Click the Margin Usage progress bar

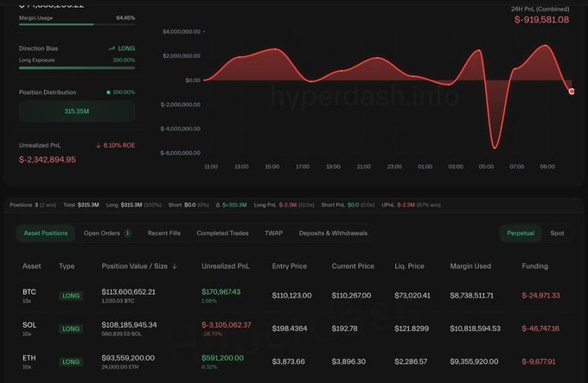(x=77, y=24)
